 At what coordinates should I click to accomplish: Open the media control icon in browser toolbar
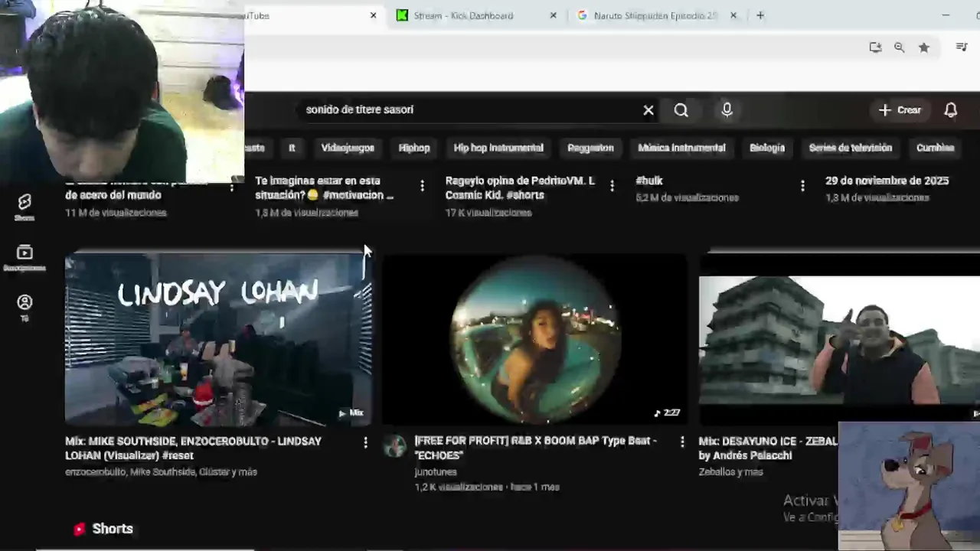coord(962,47)
